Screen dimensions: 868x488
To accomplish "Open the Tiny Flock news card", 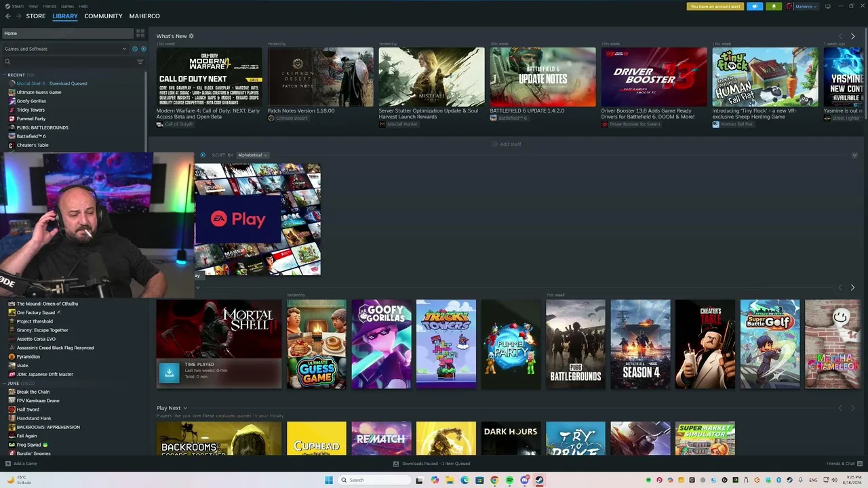I will [x=765, y=77].
